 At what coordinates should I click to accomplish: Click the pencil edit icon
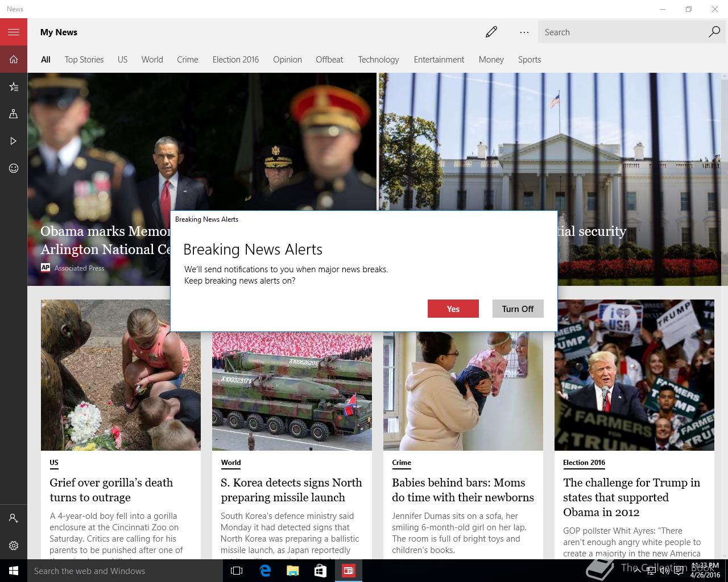[491, 32]
